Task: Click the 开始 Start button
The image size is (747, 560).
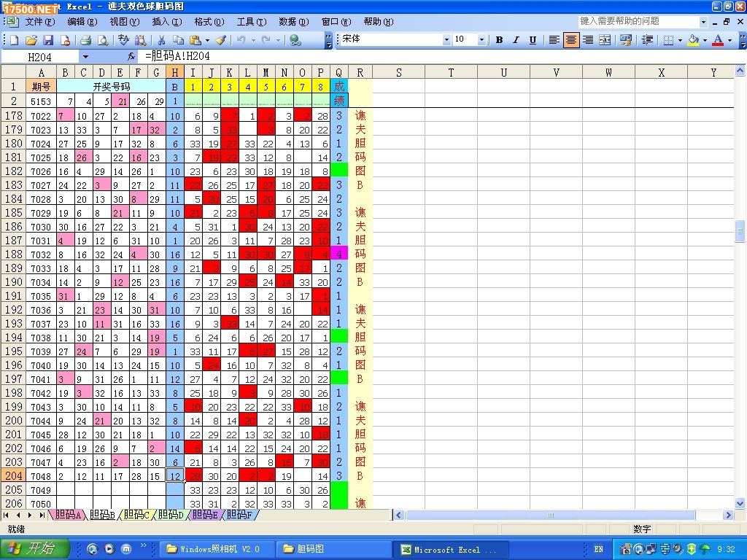Action: [34, 549]
